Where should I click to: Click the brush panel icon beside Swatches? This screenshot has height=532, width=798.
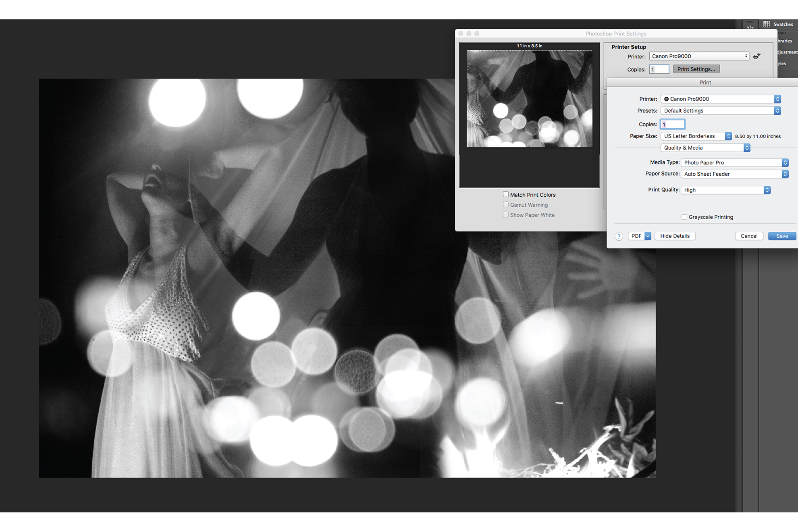click(750, 26)
